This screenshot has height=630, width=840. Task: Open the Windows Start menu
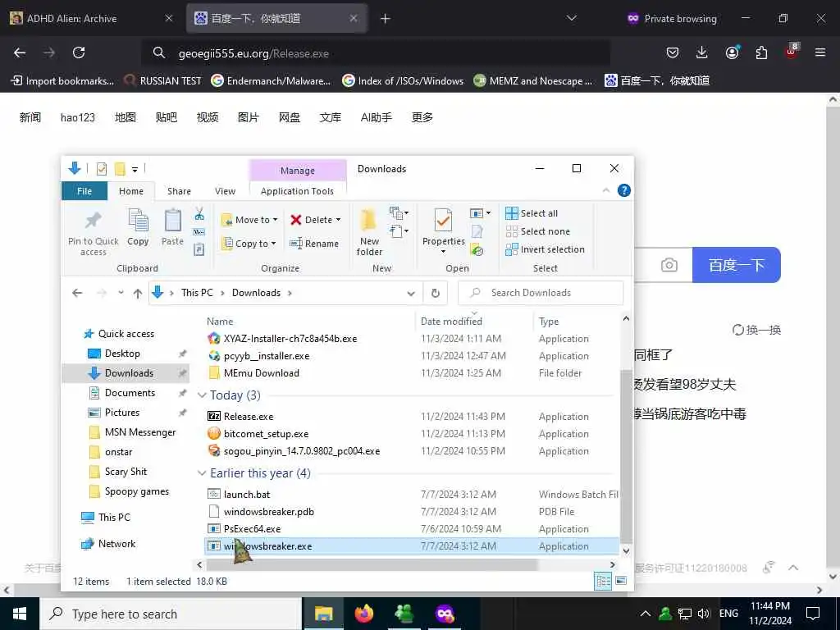pos(20,614)
